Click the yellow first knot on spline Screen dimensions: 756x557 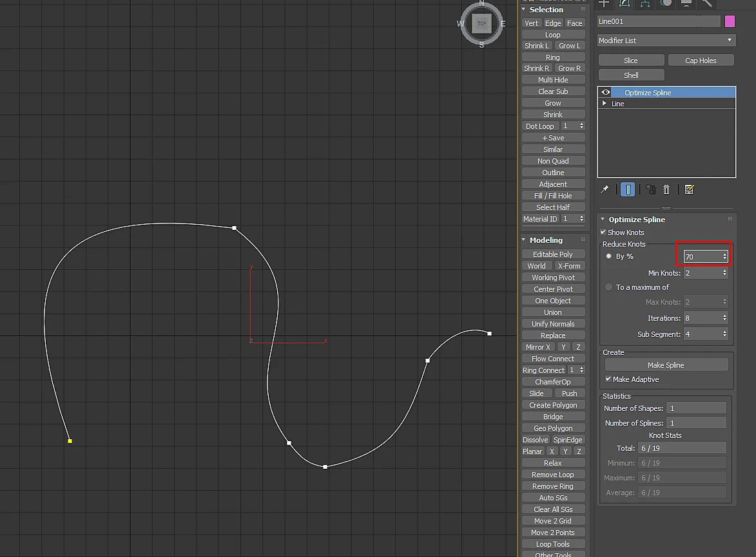click(70, 441)
